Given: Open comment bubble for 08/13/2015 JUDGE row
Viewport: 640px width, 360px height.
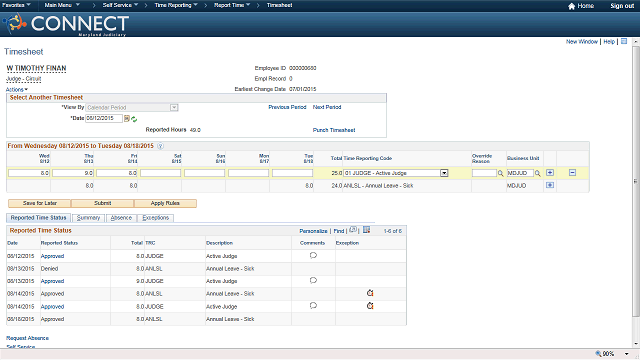Looking at the screenshot, I should 313,280.
